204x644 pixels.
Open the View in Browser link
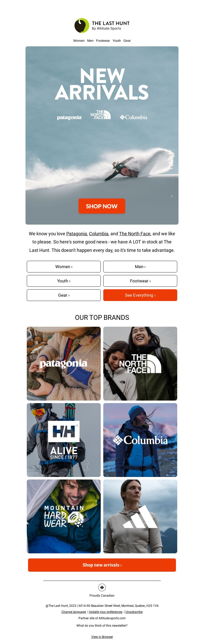pos(102,637)
